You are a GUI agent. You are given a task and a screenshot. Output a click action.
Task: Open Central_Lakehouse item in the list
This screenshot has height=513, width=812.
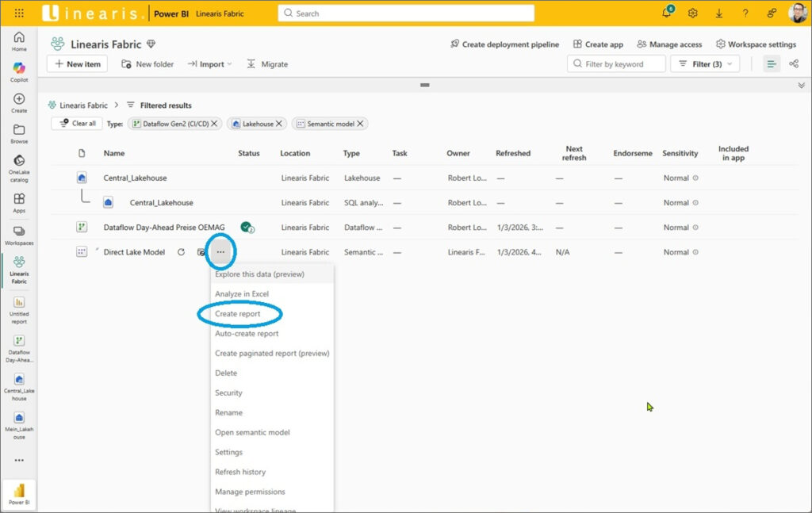pos(135,178)
